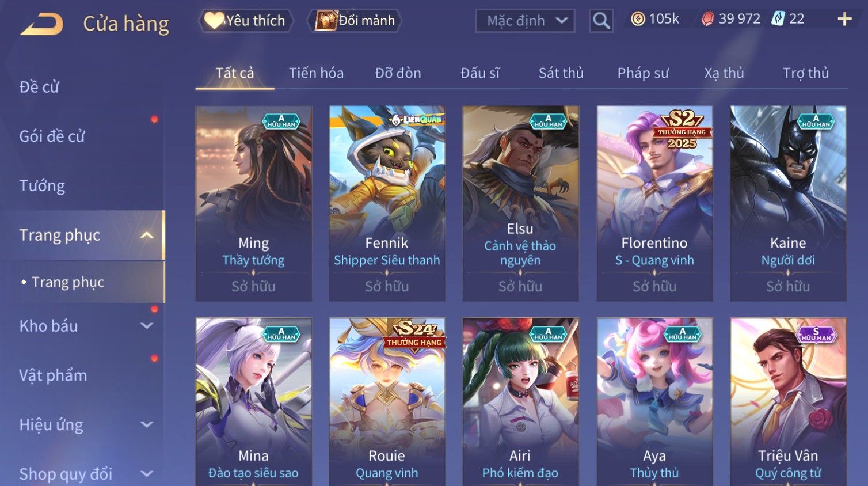Open Tướng in the sidebar
Image resolution: width=868 pixels, height=486 pixels.
(x=42, y=186)
